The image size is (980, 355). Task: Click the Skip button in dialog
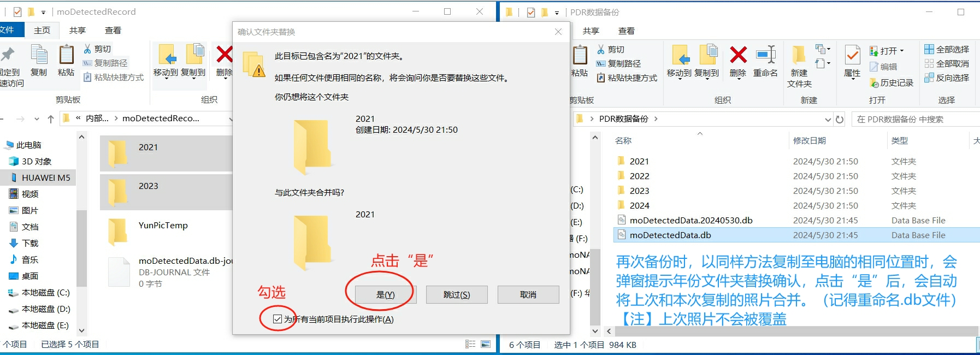click(457, 294)
